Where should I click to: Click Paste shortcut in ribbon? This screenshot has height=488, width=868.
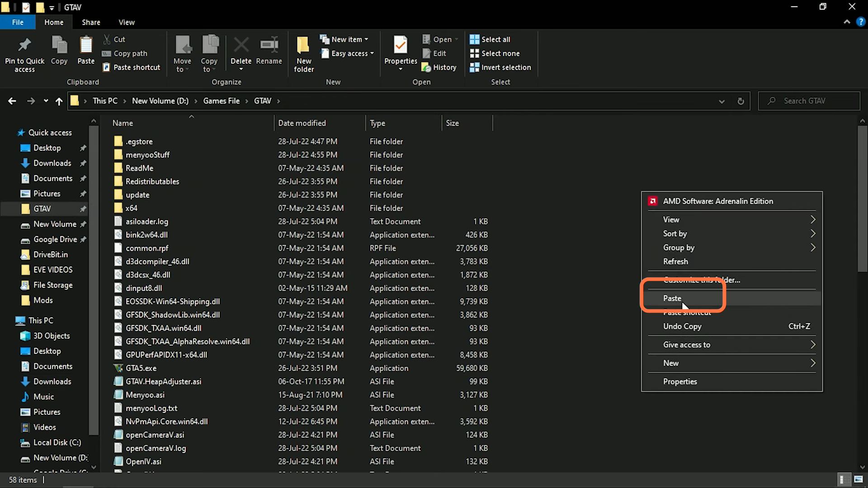click(132, 67)
